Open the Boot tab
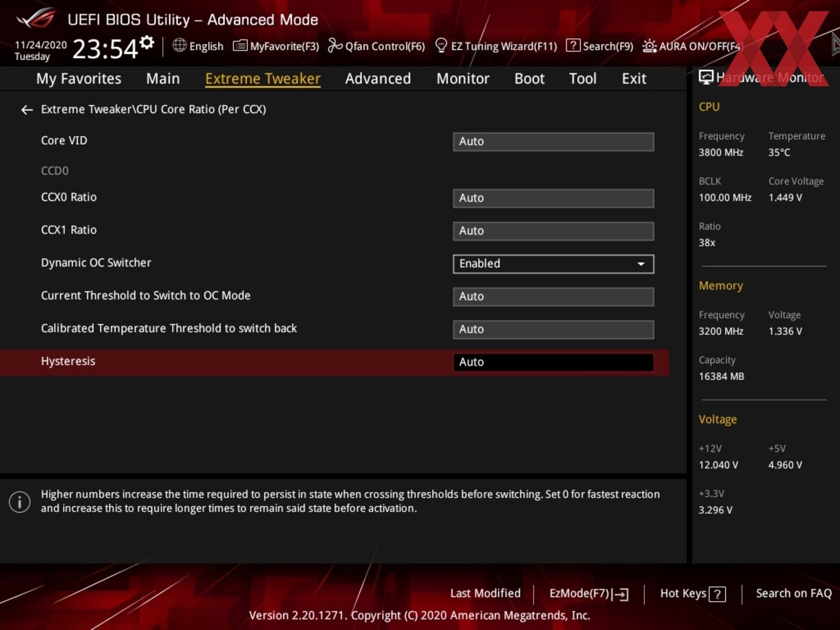Screen dimensions: 840x630 point(529,78)
